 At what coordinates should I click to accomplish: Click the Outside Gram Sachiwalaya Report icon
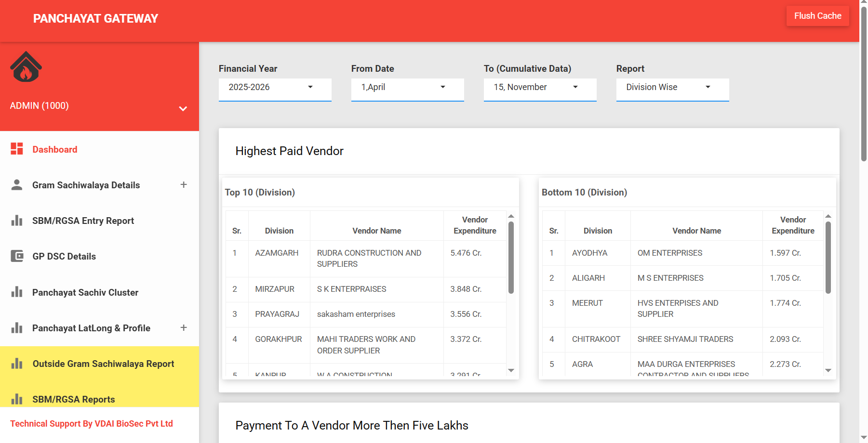(x=17, y=364)
